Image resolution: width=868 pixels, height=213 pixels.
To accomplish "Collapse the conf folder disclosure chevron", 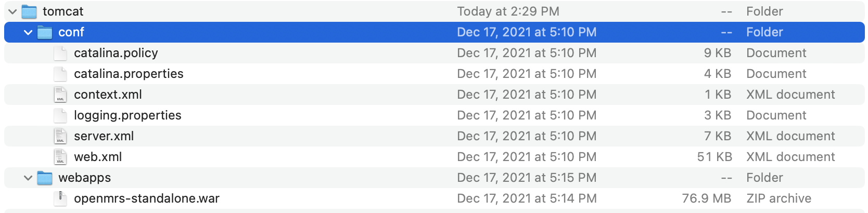I will tap(28, 32).
